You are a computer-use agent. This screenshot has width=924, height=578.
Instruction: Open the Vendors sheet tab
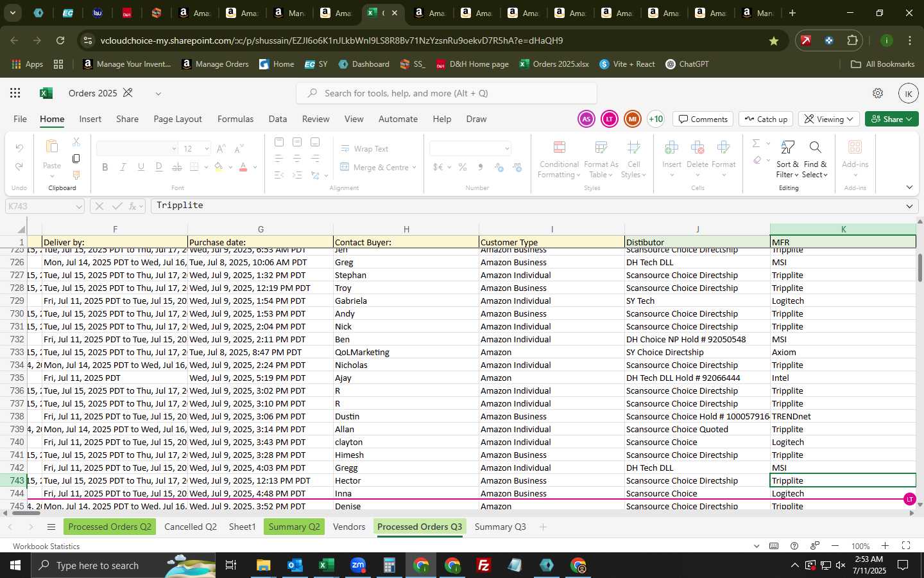click(x=349, y=527)
